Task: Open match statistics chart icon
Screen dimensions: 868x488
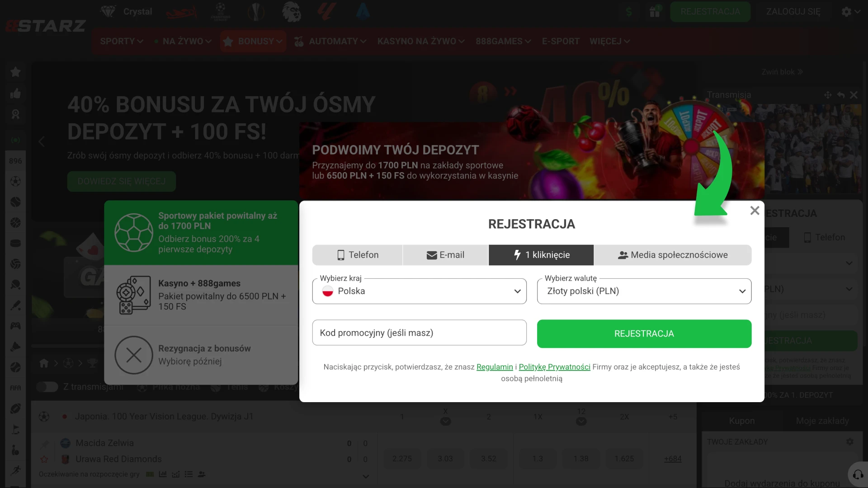Action: [x=163, y=474]
